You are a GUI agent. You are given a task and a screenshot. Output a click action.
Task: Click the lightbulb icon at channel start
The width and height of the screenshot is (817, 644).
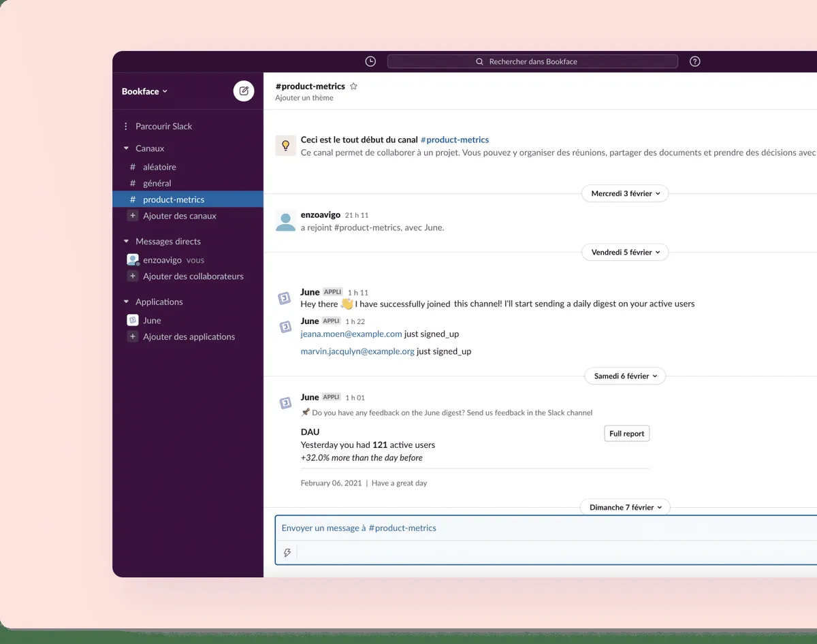click(285, 146)
